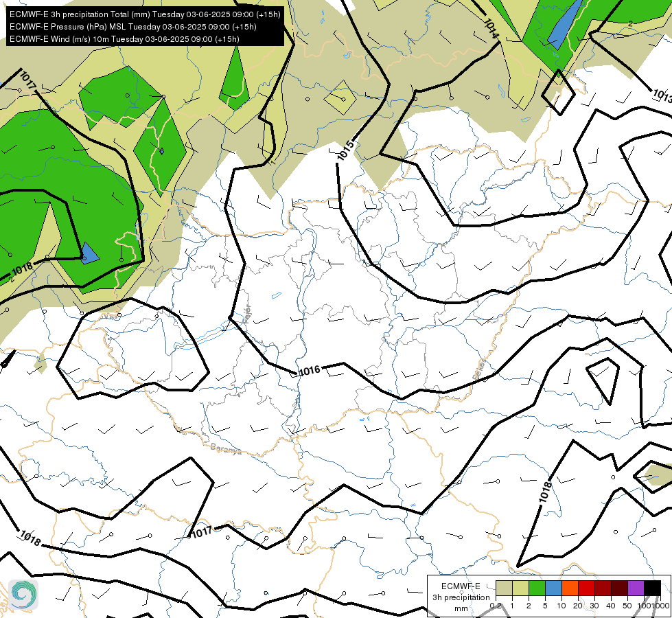Click the 1016 isobar label
Image resolution: width=672 pixels, height=618 pixels.
(x=310, y=370)
